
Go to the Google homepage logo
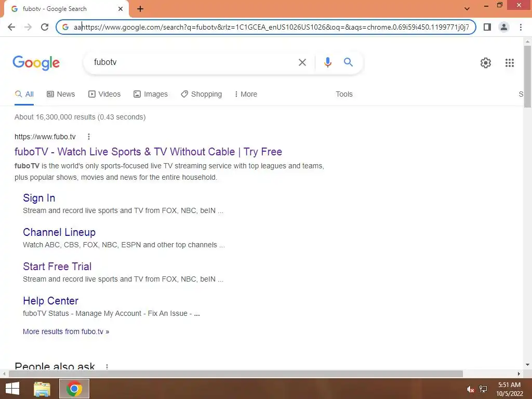(x=36, y=63)
